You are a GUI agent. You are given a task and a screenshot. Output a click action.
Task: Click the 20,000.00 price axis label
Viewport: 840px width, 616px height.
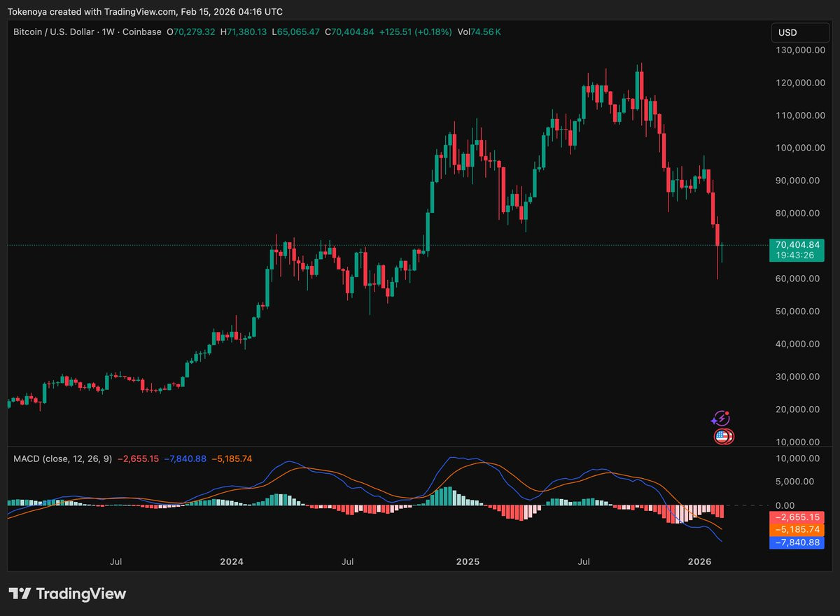[x=799, y=409]
